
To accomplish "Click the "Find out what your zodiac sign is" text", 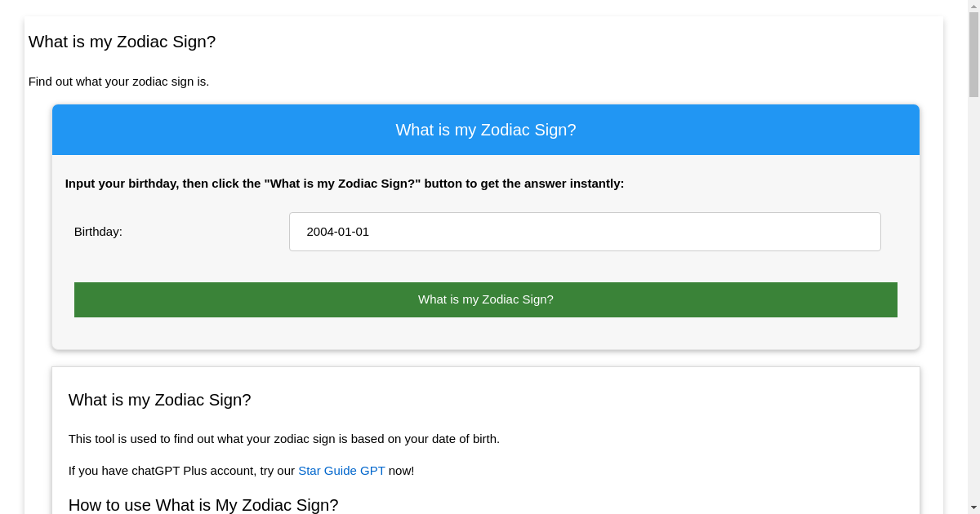I will (x=118, y=82).
